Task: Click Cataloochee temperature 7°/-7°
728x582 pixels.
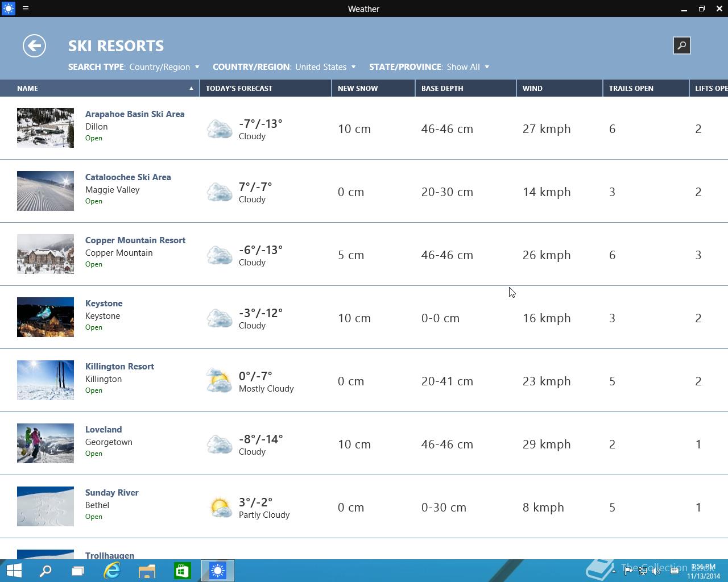Action: point(255,187)
